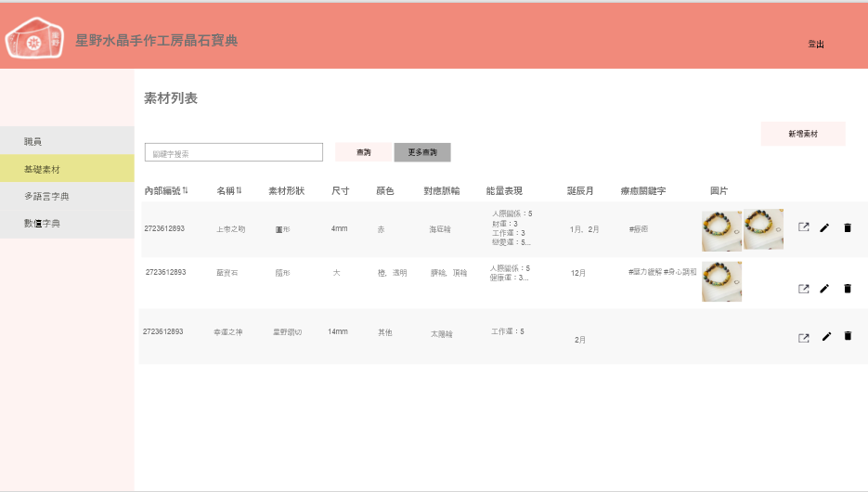Click 新增素材 to add a material
This screenshot has width=868, height=492.
click(802, 134)
